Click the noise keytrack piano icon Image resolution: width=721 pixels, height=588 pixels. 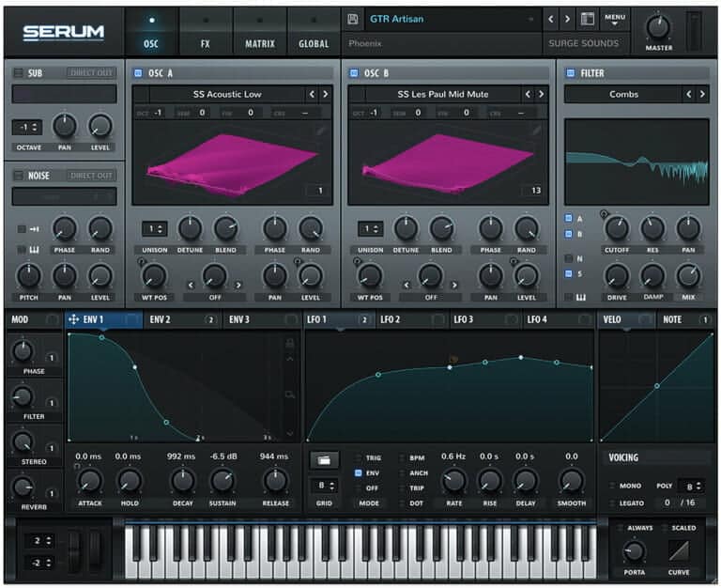pyautogui.click(x=35, y=250)
